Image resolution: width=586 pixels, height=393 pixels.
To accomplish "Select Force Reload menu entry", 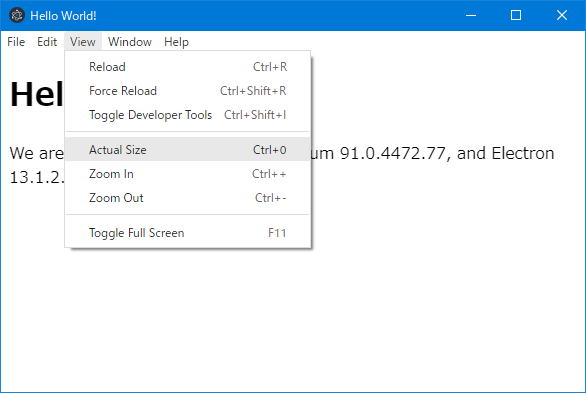I will click(x=188, y=91).
